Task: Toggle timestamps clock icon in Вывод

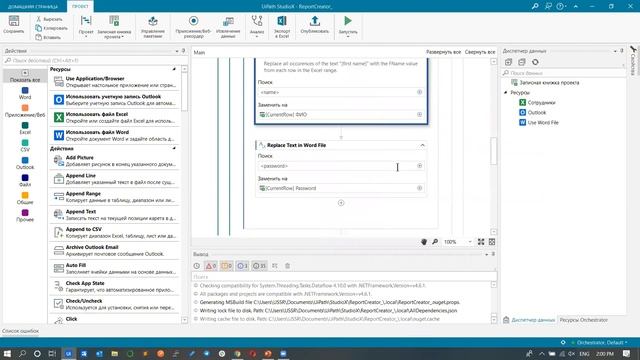Action: coord(197,266)
